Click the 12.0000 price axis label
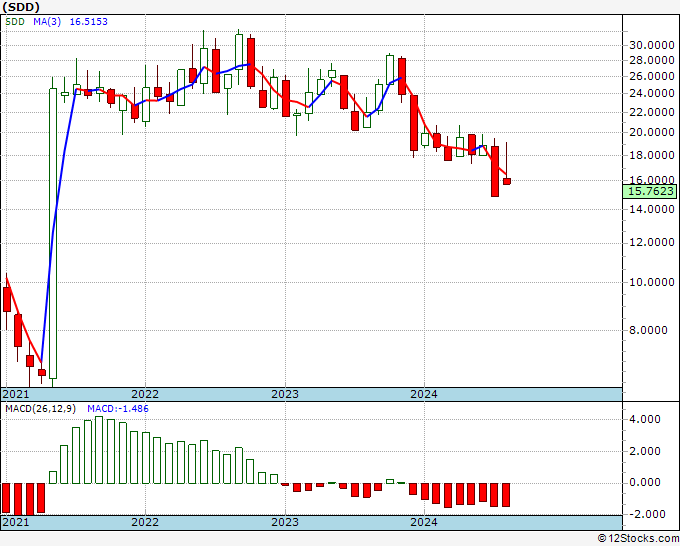 pos(652,243)
